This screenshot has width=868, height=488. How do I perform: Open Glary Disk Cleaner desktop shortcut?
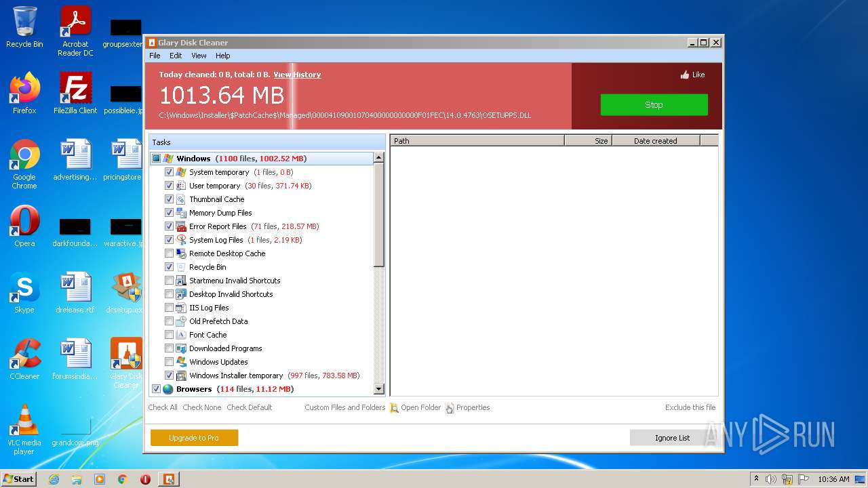[x=126, y=363]
